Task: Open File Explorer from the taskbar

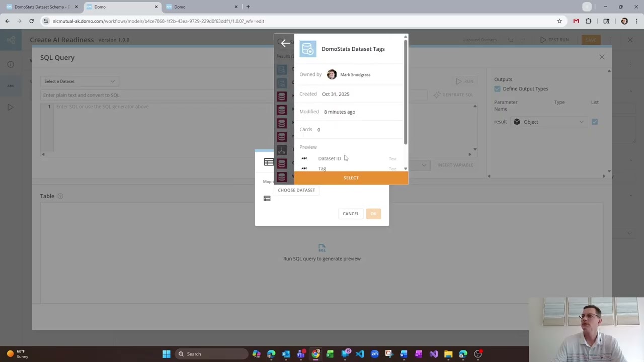Action: coord(448,354)
